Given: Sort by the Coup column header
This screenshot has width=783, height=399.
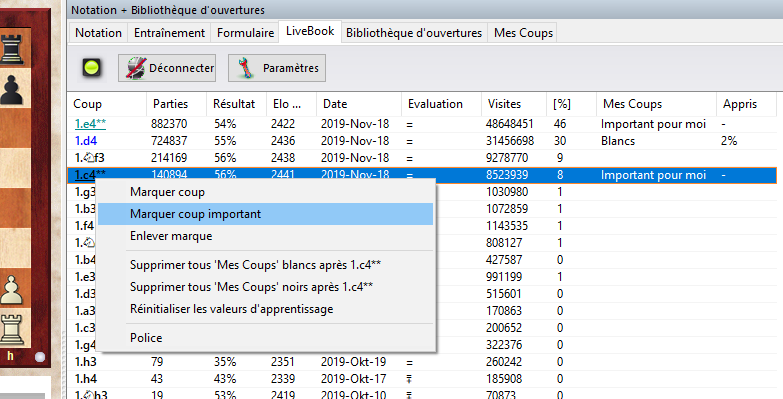Looking at the screenshot, I should (107, 104).
